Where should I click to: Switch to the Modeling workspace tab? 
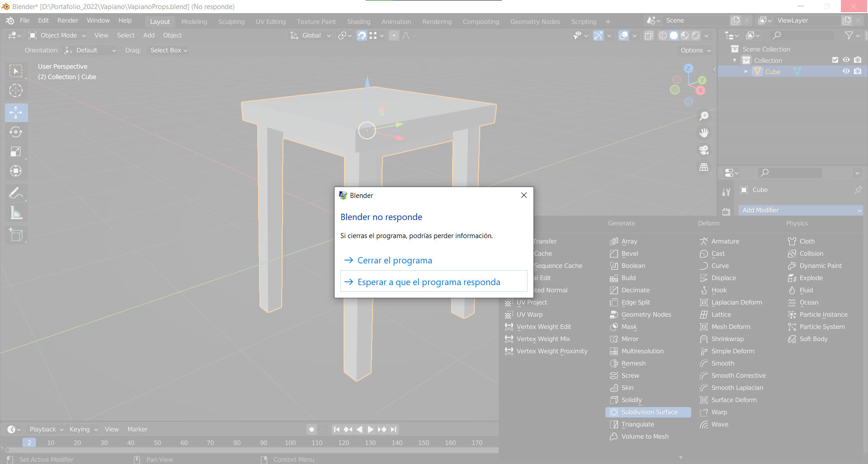click(194, 22)
